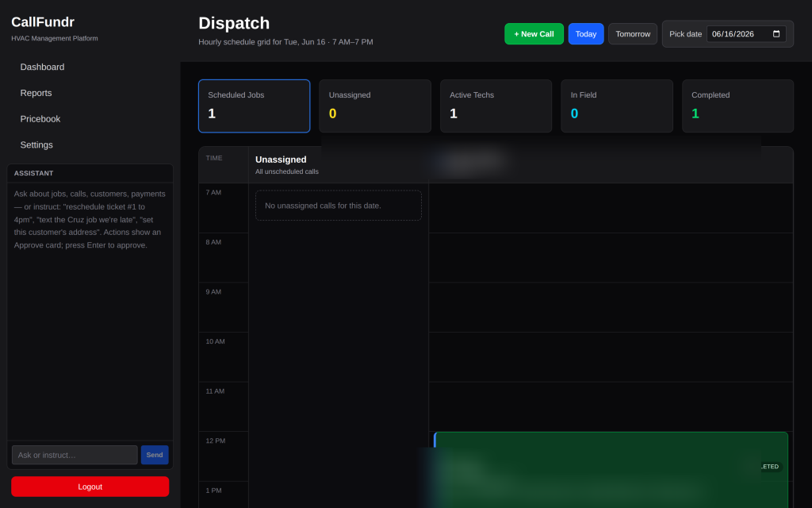Click the 11 AM time label
The height and width of the screenshot is (508, 812).
215,391
